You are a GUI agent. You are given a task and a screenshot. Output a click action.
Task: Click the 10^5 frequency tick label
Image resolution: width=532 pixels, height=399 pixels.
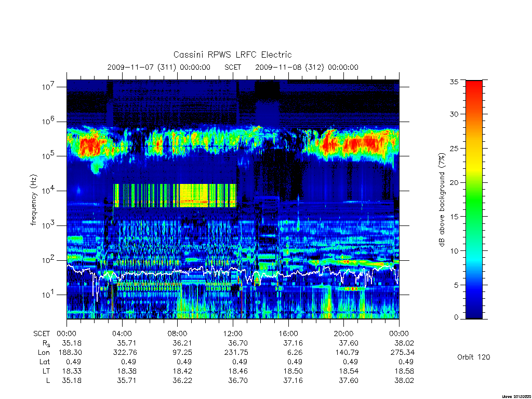pyautogui.click(x=49, y=156)
